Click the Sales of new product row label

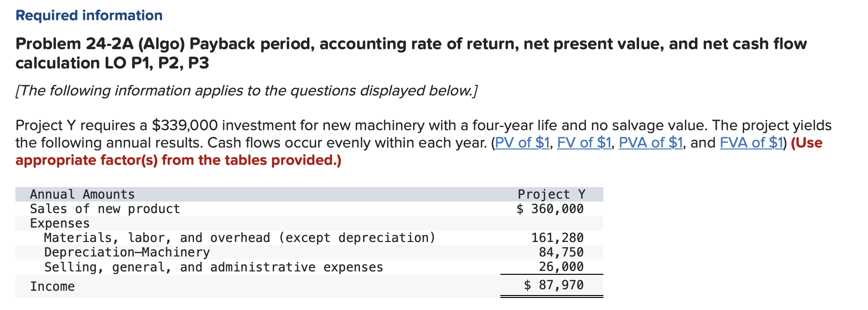(105, 209)
